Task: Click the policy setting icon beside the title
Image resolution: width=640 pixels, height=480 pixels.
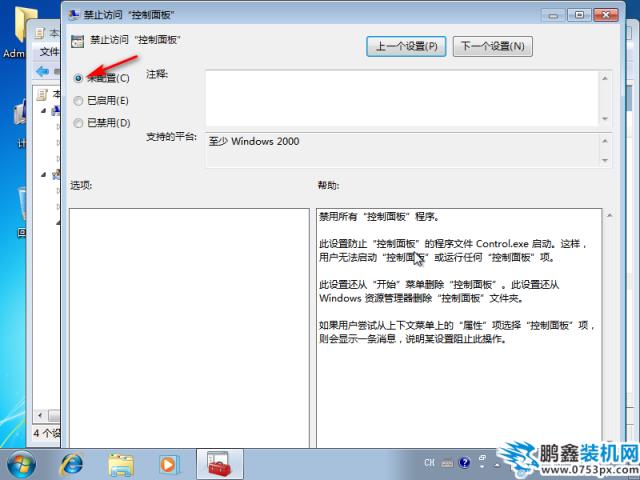Action: pos(77,41)
